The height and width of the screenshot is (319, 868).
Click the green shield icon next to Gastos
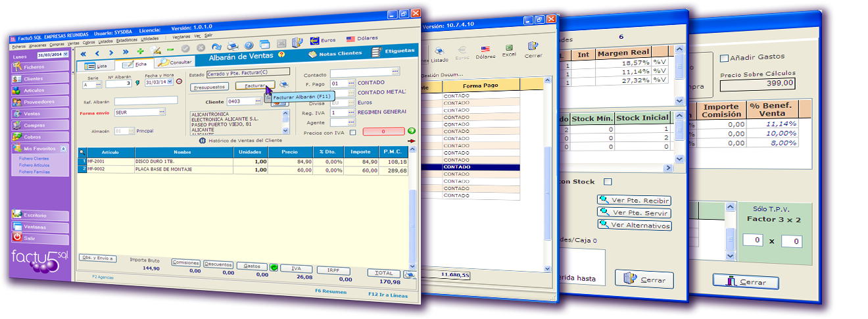[x=273, y=267]
